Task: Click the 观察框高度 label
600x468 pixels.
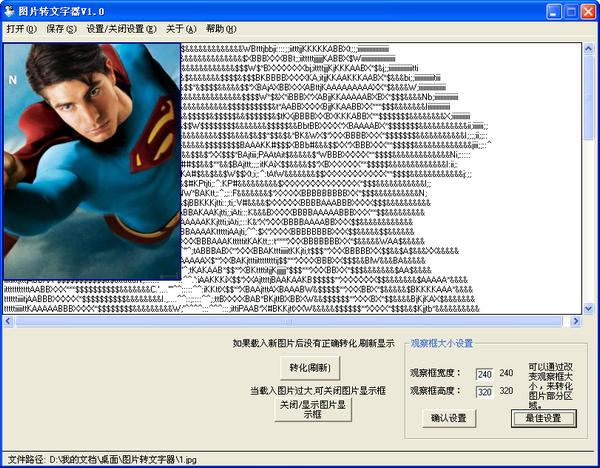Action: coord(435,391)
